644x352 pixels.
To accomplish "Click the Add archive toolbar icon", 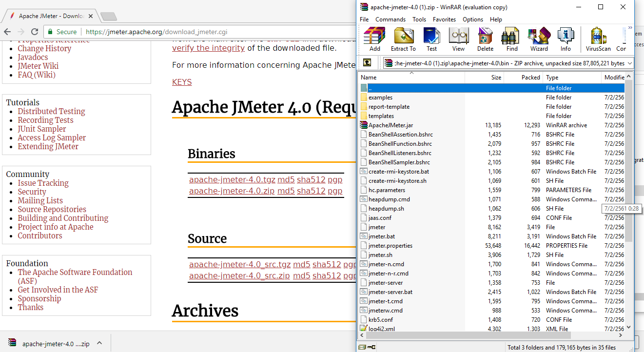I will (374, 39).
